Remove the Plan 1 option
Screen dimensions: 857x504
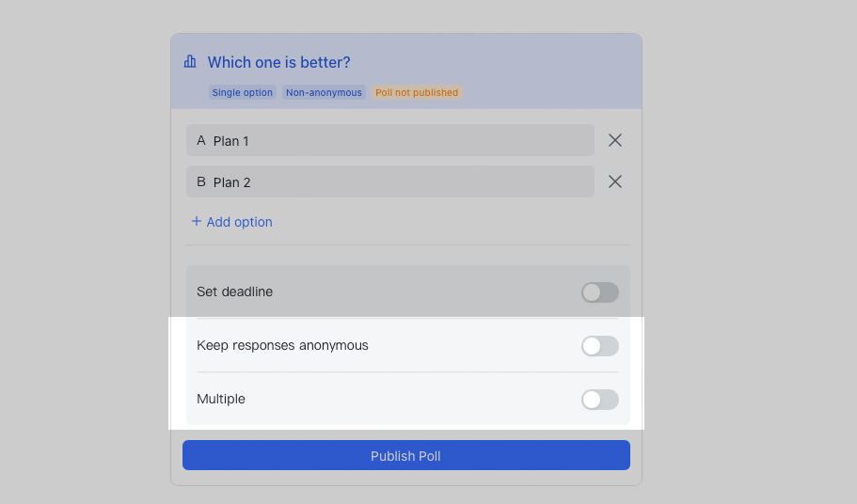[x=615, y=140]
